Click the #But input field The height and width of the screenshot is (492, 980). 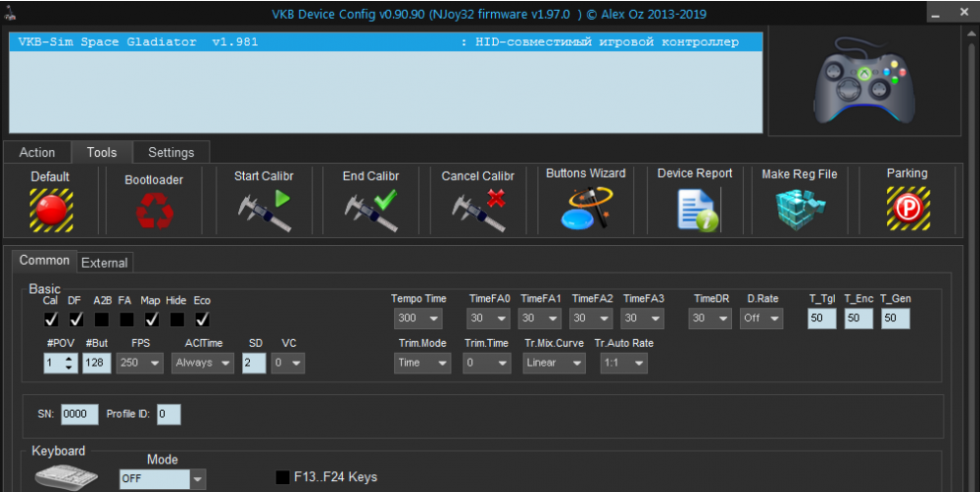[x=96, y=363]
